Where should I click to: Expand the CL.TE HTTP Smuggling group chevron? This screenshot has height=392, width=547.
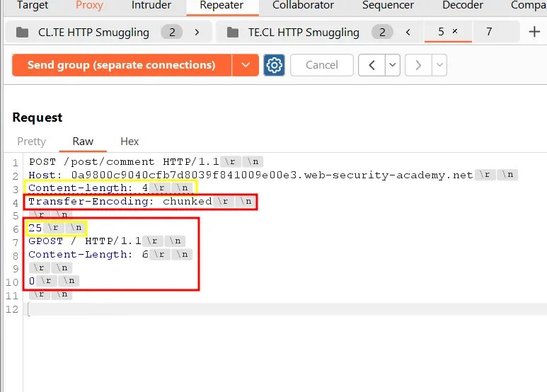click(197, 33)
